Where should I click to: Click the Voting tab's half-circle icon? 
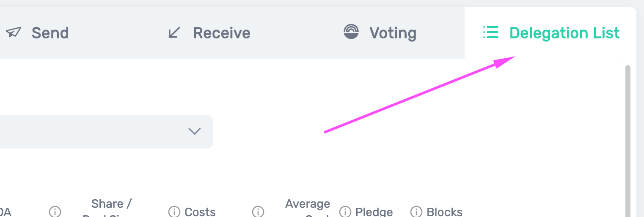coord(351,32)
